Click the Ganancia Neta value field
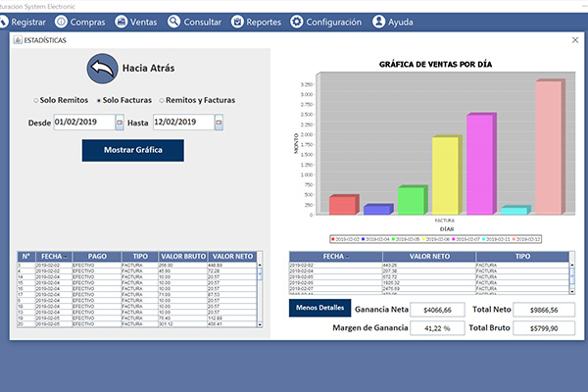588x392 pixels. click(437, 310)
